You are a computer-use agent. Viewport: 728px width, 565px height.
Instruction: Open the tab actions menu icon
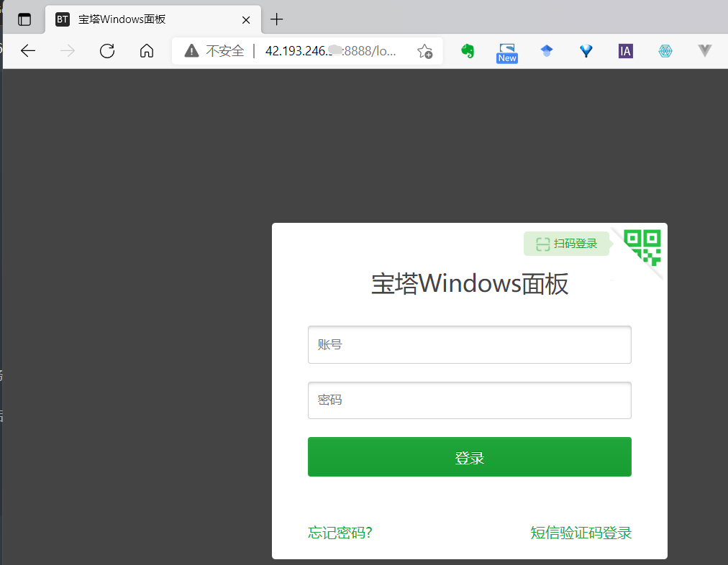pos(24,19)
